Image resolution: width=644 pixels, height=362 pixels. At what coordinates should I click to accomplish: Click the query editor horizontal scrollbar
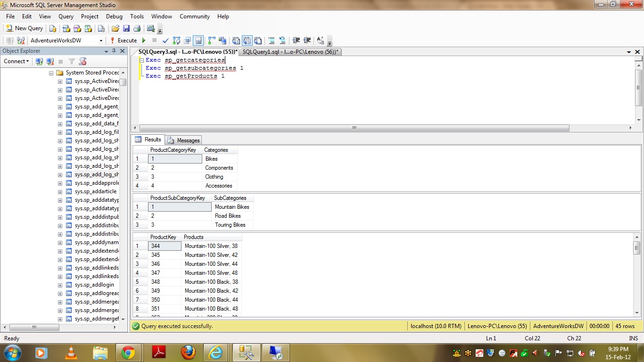coord(354,128)
